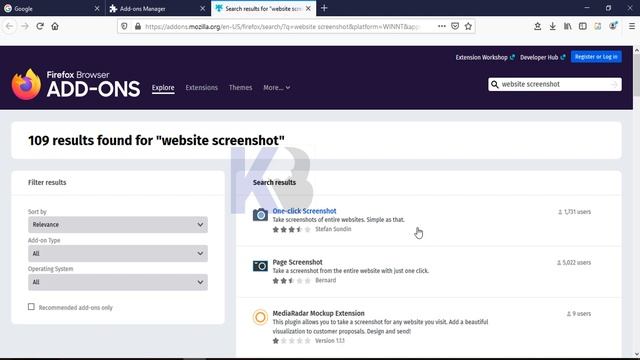Open tracking protection shield icon

124,26
